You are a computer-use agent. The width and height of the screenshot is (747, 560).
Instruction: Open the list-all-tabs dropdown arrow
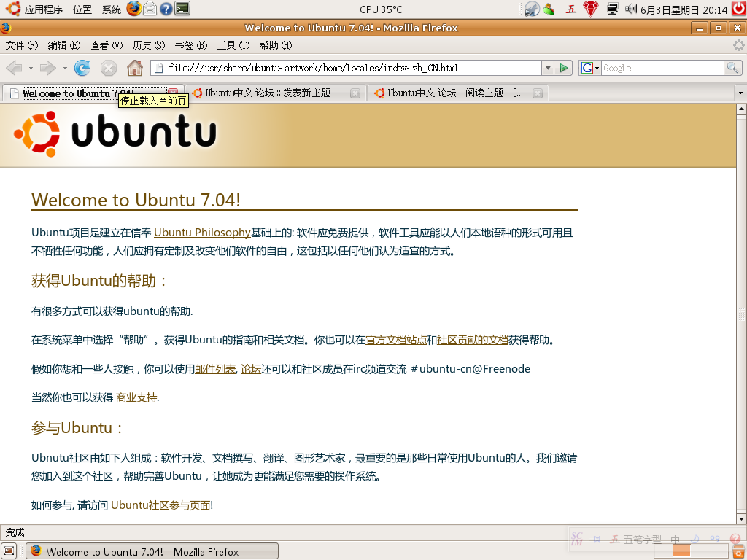[740, 93]
